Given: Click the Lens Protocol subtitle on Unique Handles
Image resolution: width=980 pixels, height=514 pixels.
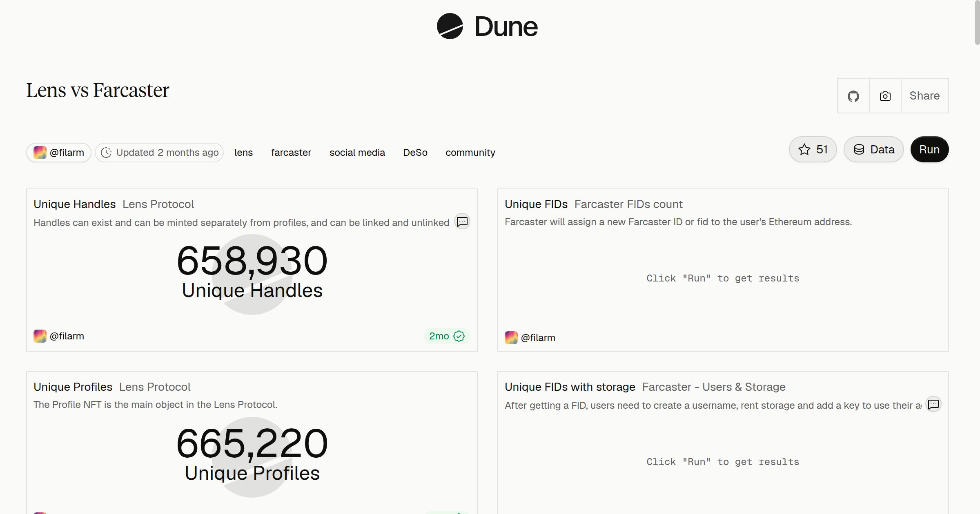Looking at the screenshot, I should (158, 204).
